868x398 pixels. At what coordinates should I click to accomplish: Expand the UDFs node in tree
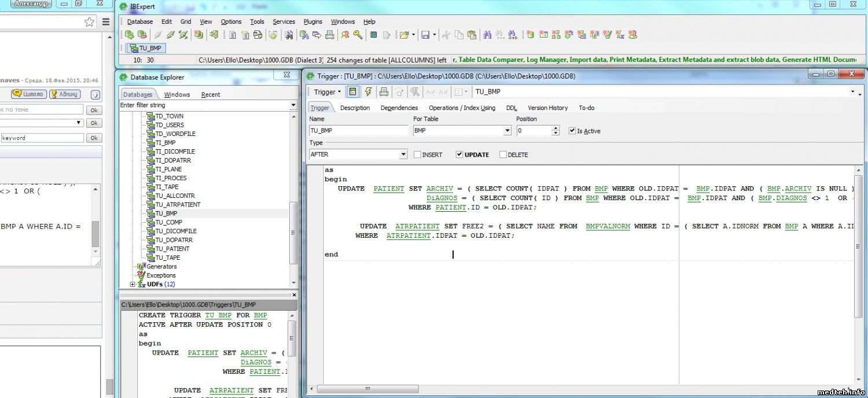tap(133, 285)
